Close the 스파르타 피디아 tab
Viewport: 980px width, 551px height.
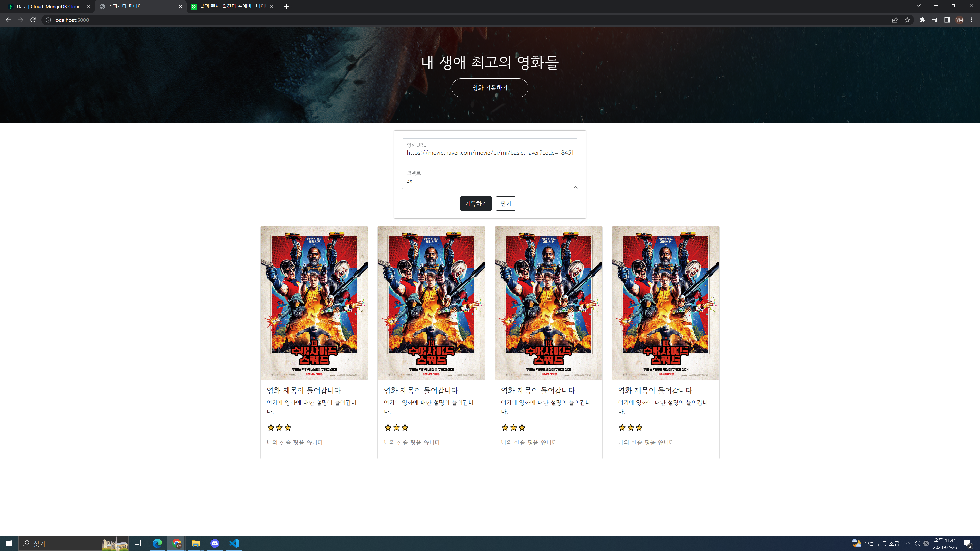coord(180,6)
